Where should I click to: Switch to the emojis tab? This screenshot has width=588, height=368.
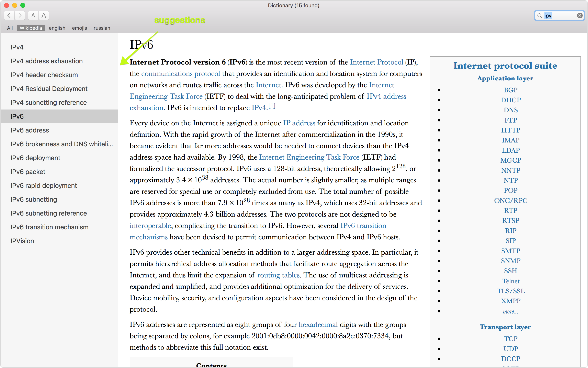tap(79, 28)
